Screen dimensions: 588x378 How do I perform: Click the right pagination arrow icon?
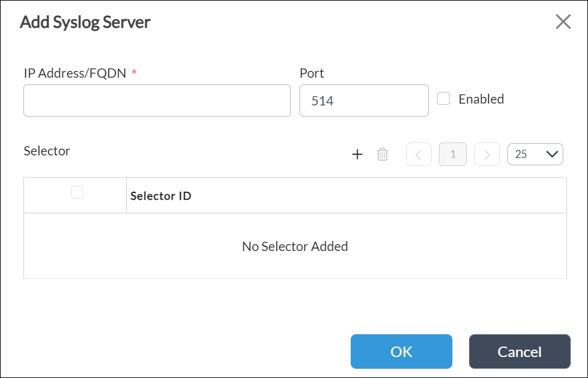[486, 154]
